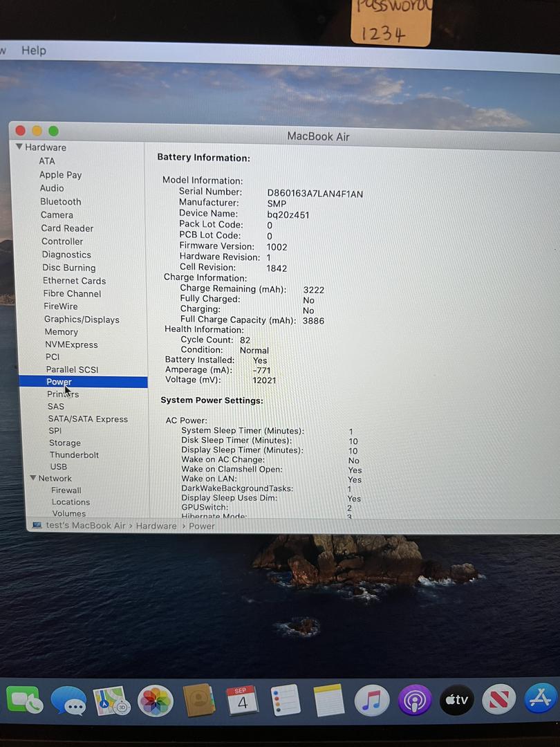
Task: Select Controller in sidebar
Action: point(62,241)
